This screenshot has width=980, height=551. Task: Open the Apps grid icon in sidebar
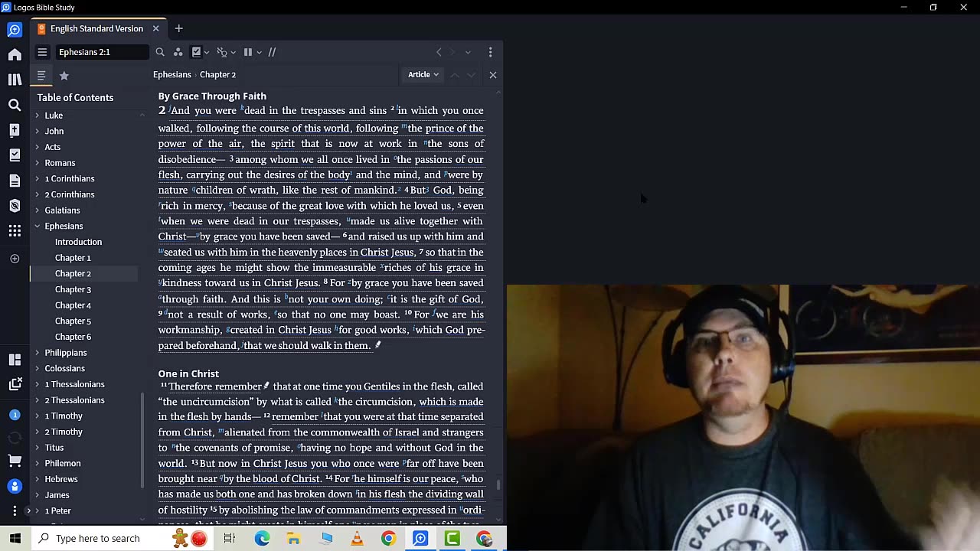[x=15, y=230]
